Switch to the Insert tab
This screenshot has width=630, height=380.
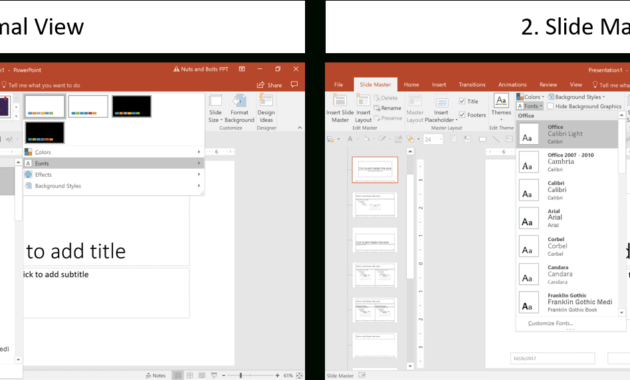tap(439, 84)
